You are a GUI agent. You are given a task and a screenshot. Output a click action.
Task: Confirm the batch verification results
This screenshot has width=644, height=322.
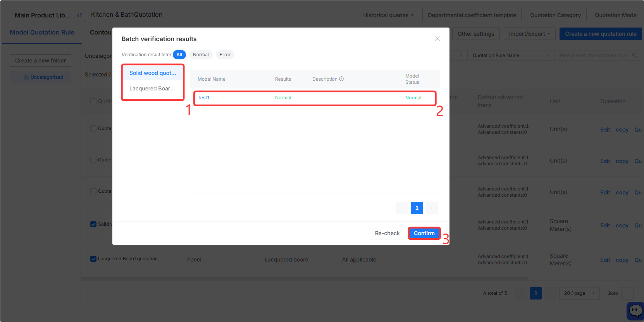coord(424,233)
